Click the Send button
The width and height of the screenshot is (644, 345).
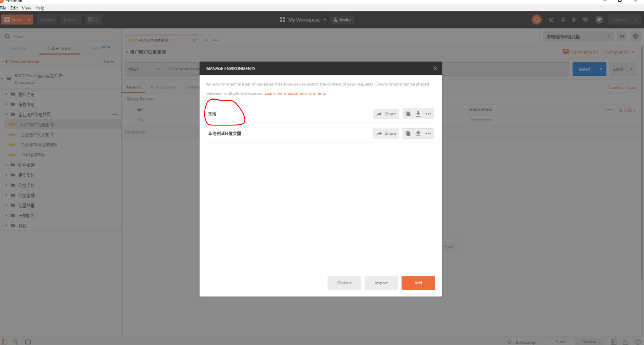tap(584, 69)
